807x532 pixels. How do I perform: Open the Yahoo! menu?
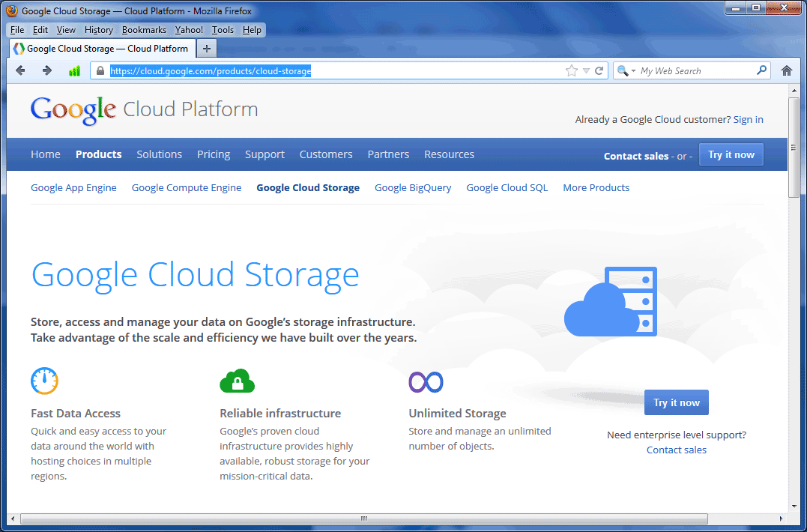tap(189, 30)
